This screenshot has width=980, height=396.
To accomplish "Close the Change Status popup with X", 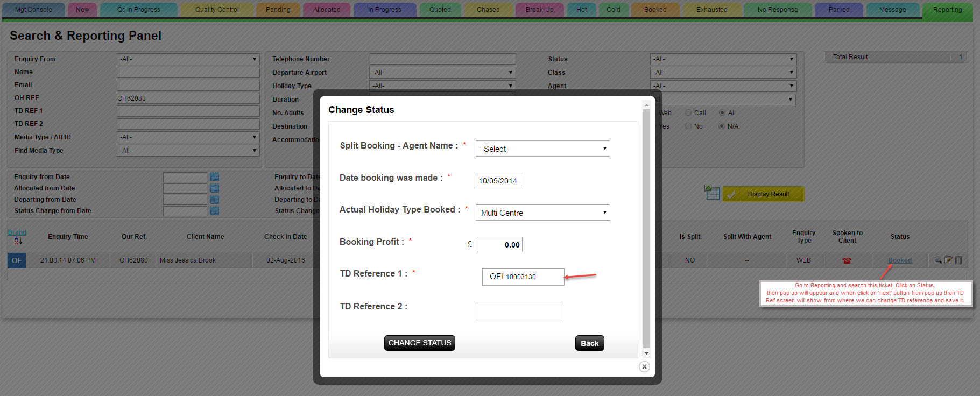I will click(644, 366).
